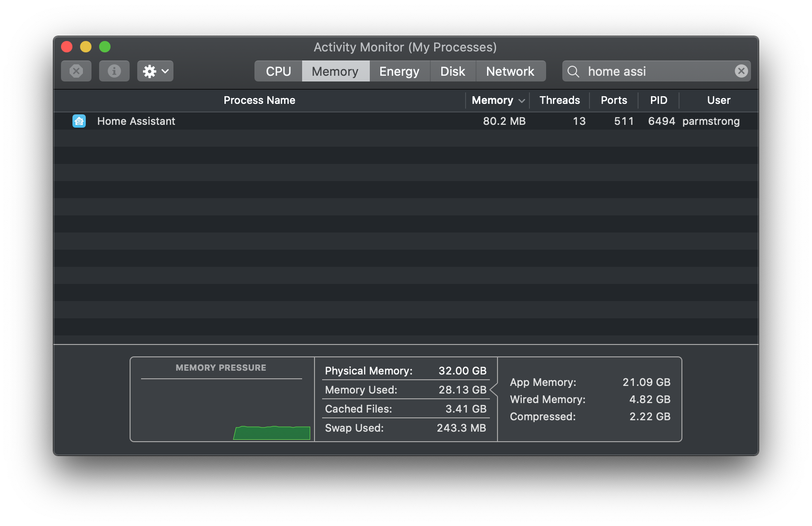This screenshot has width=812, height=526.
Task: Click the Quit Process stop icon
Action: click(x=76, y=71)
